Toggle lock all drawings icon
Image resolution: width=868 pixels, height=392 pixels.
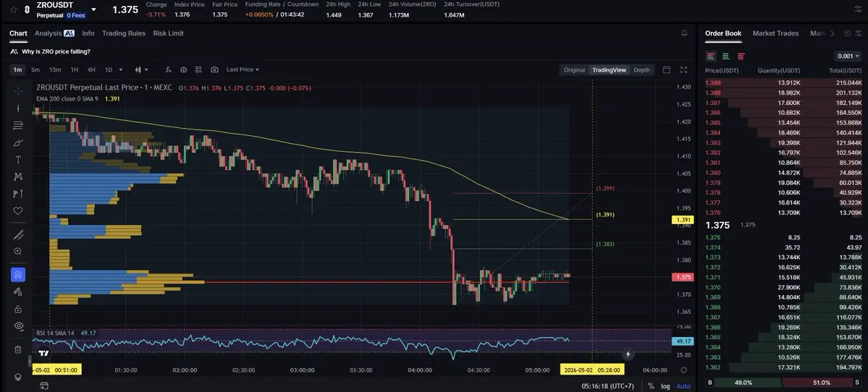[18, 309]
